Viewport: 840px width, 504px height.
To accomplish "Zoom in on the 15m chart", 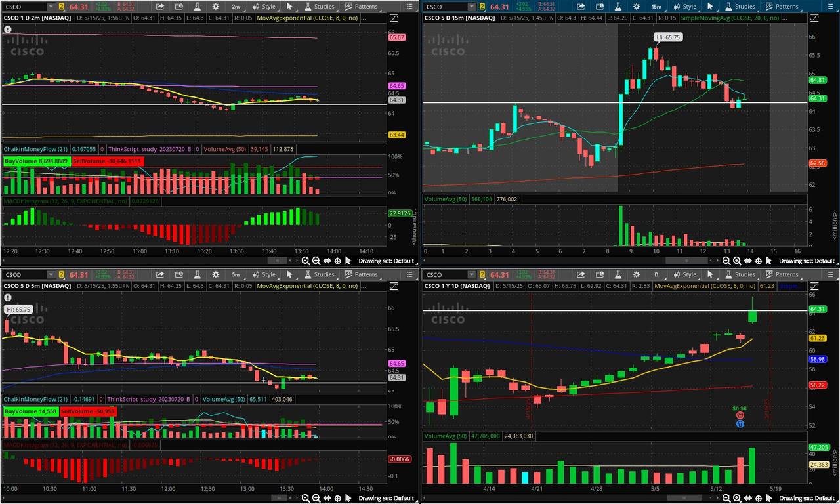I will coord(736,261).
